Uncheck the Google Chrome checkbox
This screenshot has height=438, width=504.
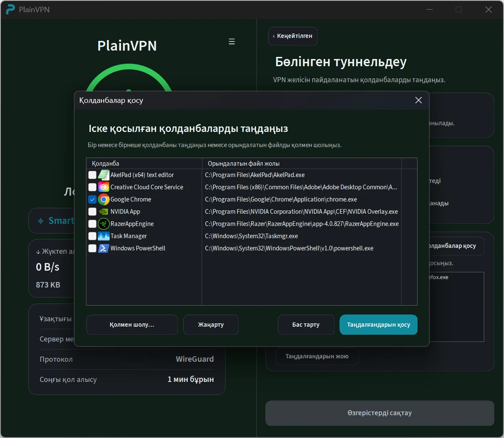pos(92,199)
